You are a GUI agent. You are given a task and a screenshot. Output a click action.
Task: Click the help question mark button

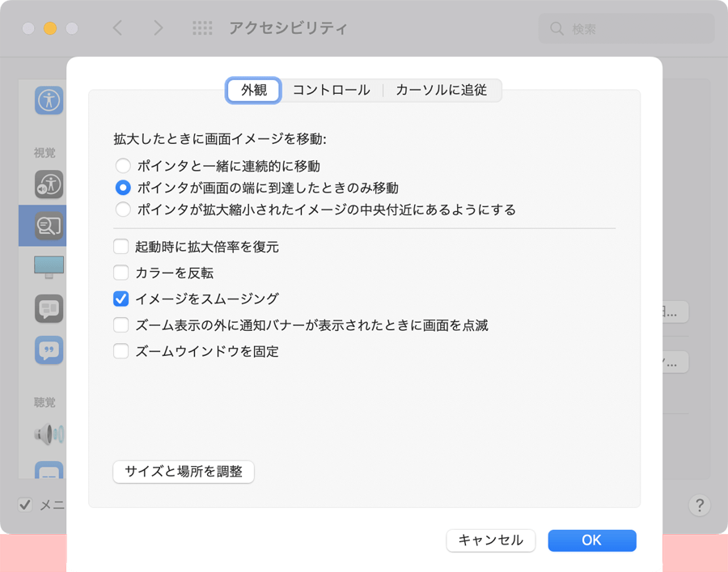(x=699, y=505)
